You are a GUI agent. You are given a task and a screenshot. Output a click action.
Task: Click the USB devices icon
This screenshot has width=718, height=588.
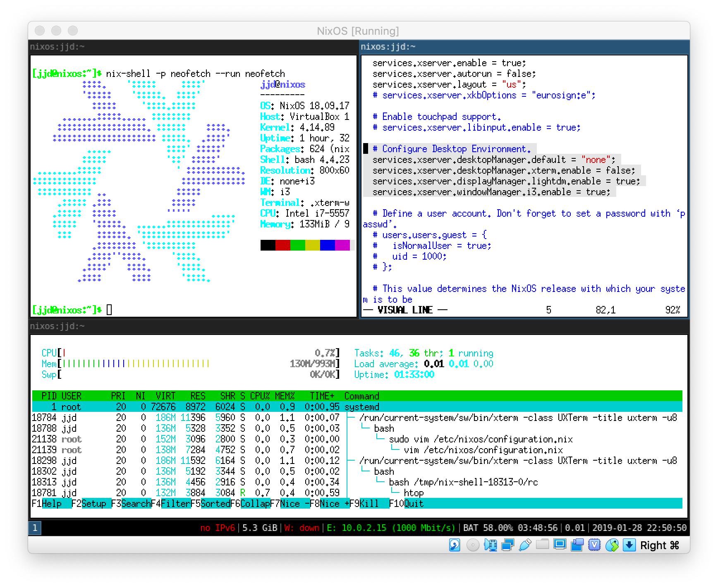click(x=525, y=545)
